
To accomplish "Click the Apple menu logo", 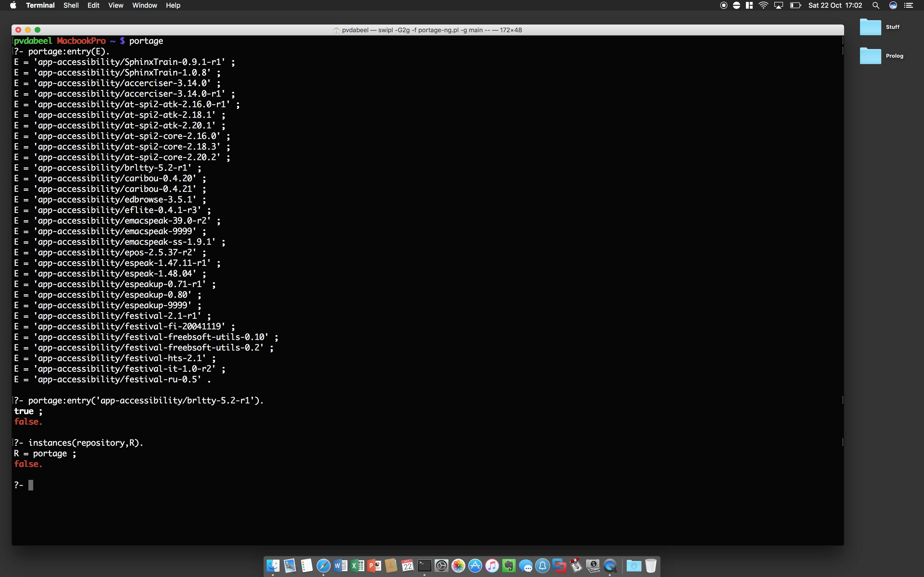I will pyautogui.click(x=13, y=5).
